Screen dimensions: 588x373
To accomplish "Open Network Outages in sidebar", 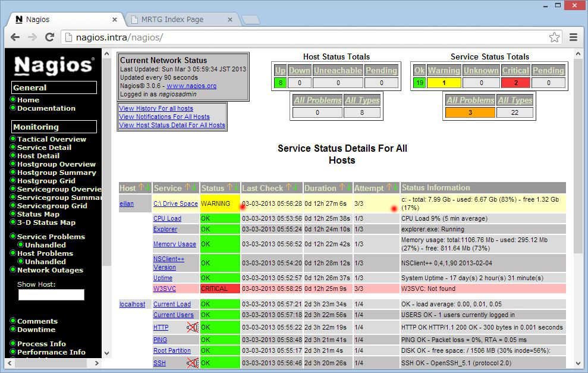I will 51,270.
